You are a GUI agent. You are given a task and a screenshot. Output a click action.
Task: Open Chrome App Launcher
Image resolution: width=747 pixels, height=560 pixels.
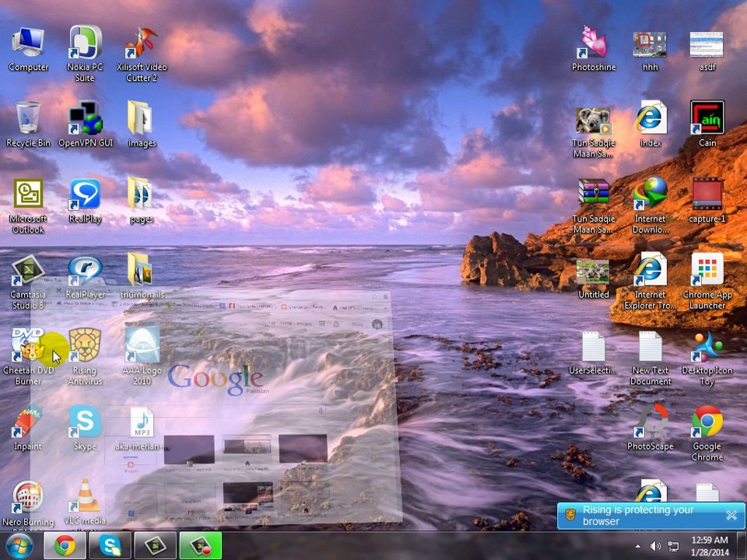tap(707, 282)
